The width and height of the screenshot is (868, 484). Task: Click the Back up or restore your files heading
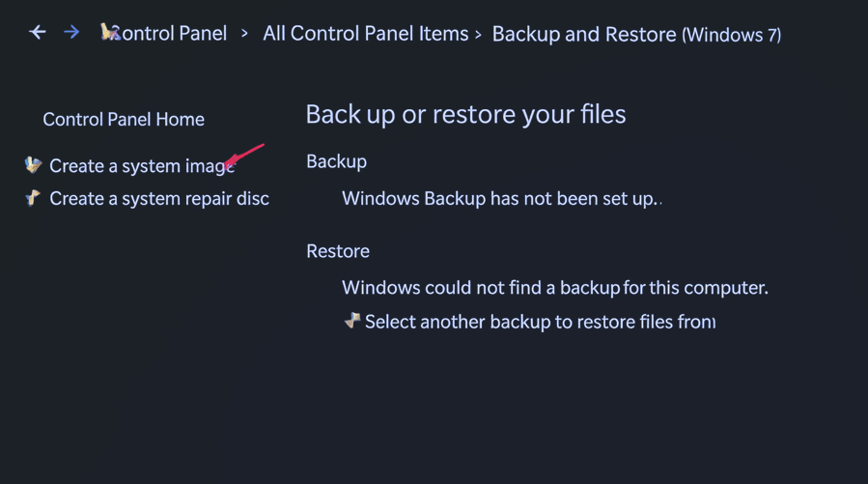[465, 114]
